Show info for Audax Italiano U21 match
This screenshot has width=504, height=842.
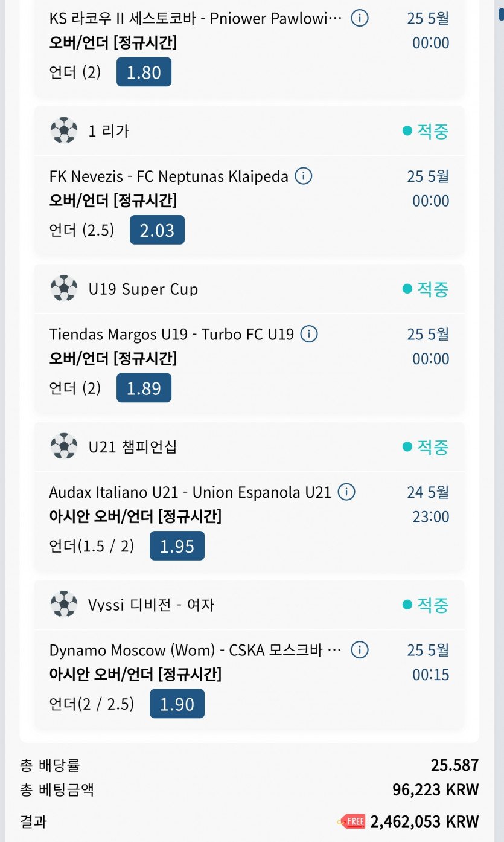pyautogui.click(x=346, y=492)
